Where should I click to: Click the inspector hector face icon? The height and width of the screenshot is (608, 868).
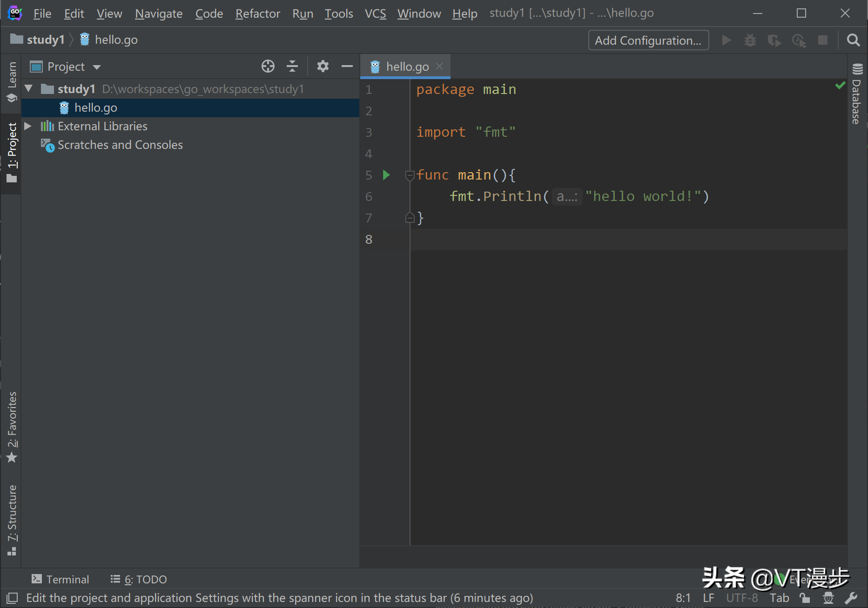tap(828, 598)
